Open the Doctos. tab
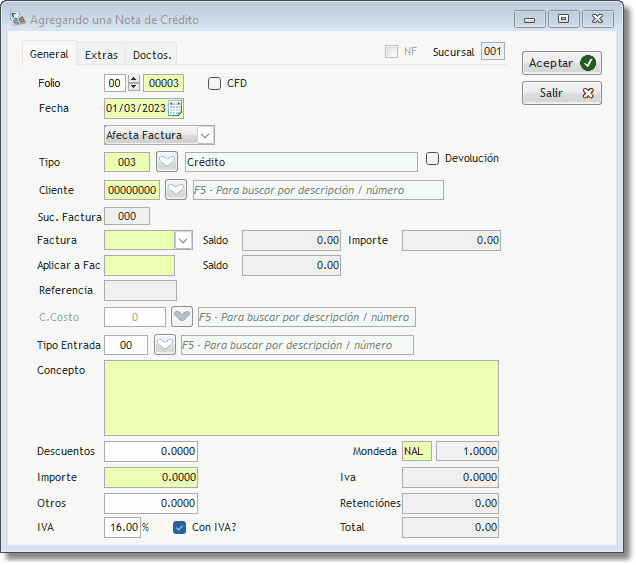Screen dimensions: 636x565 coord(152,55)
